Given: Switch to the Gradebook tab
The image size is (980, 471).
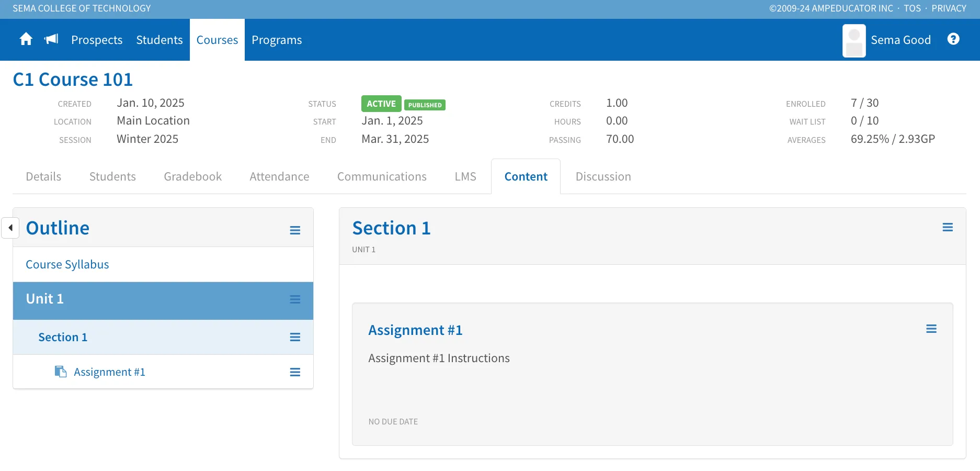Looking at the screenshot, I should 192,176.
